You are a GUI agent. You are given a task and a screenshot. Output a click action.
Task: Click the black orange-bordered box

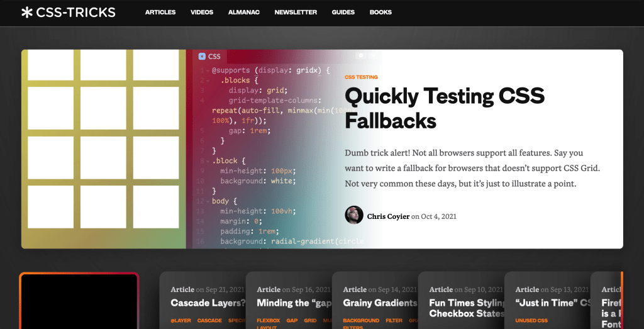(79, 301)
